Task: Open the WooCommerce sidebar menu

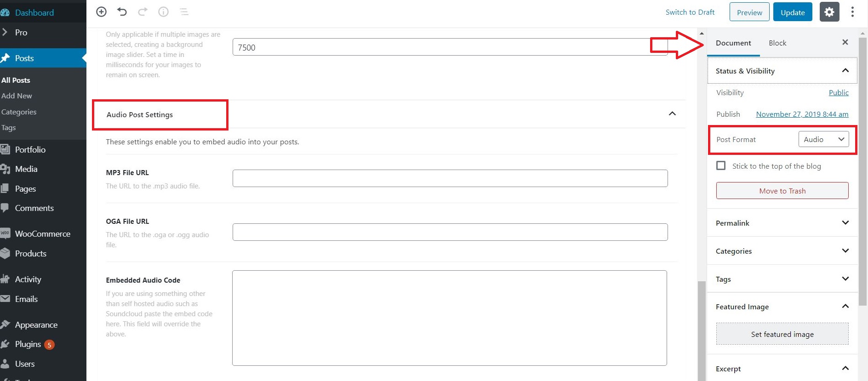Action: [43, 233]
